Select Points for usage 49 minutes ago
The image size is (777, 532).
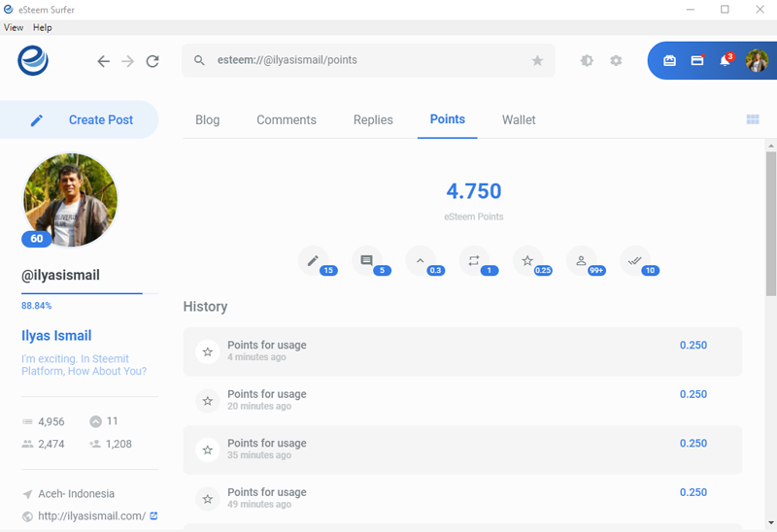pyautogui.click(x=462, y=499)
